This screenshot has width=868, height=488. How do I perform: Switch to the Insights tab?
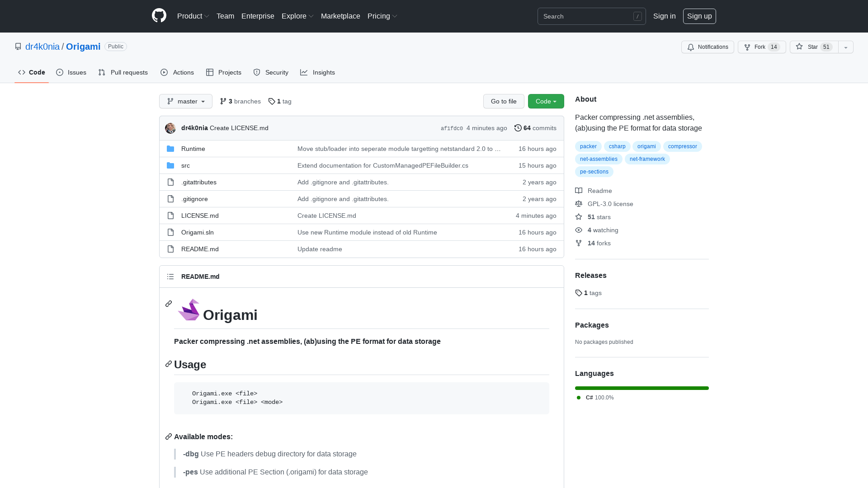coord(318,72)
